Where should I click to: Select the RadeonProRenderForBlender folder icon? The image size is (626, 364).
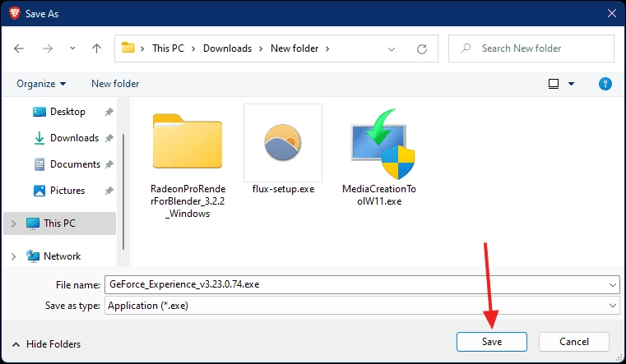tap(188, 141)
